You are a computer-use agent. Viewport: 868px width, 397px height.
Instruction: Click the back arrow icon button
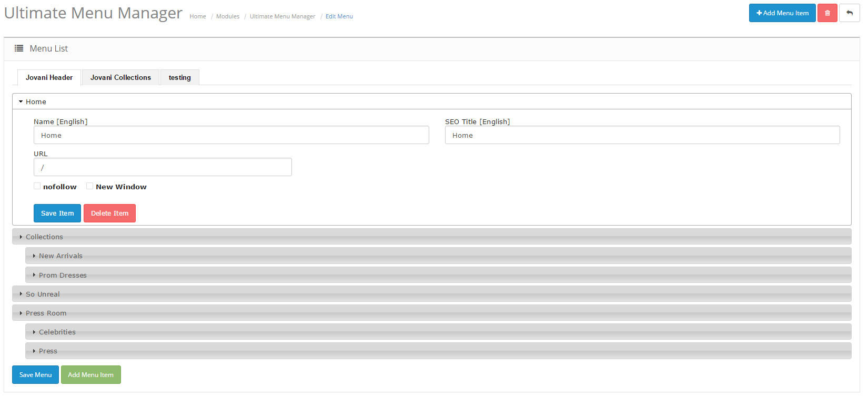849,13
